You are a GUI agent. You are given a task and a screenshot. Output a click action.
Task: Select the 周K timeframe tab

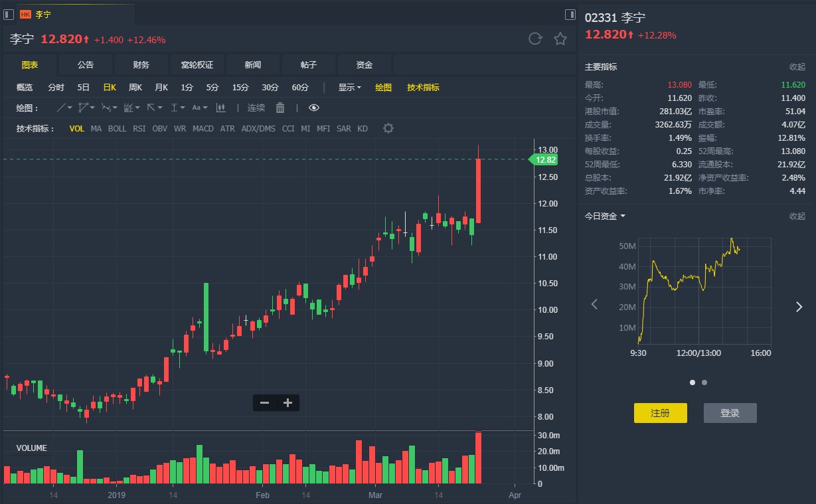pos(135,87)
